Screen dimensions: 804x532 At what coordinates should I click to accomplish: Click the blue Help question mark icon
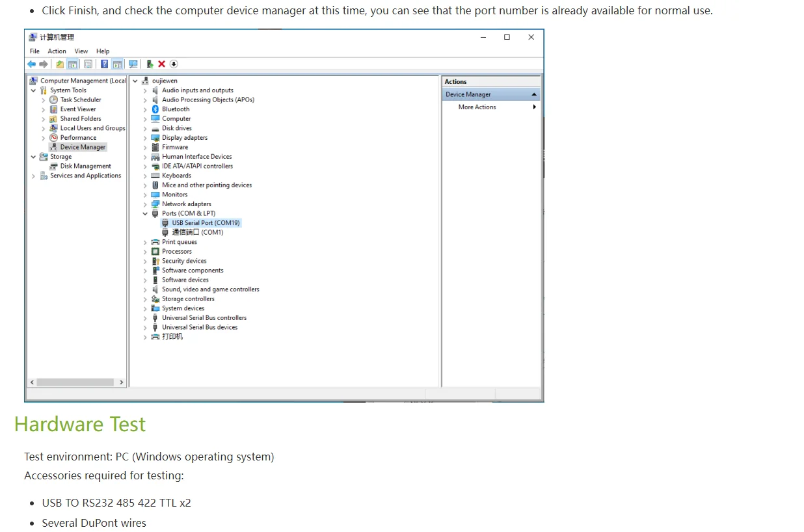pos(104,64)
